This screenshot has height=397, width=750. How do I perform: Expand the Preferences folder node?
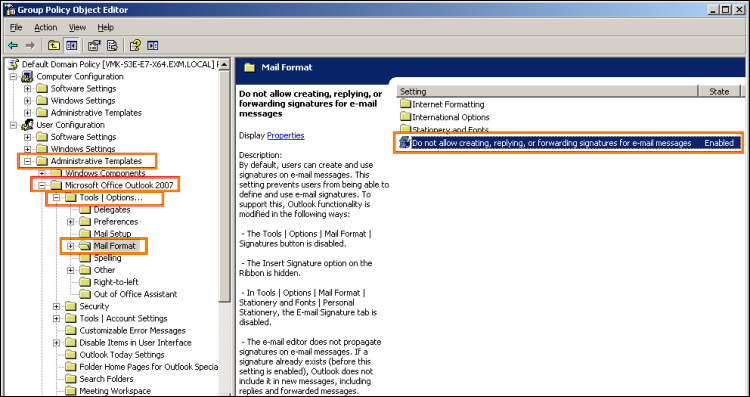(x=71, y=221)
